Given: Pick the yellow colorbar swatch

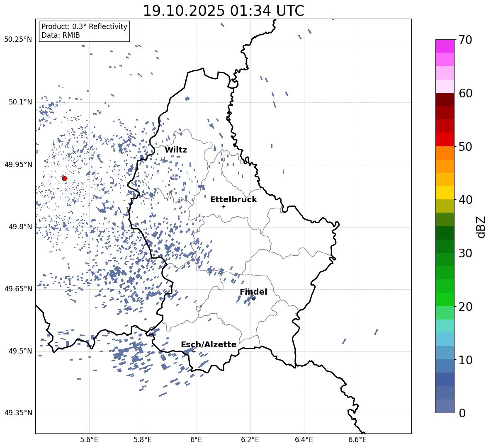Looking at the screenshot, I should [x=445, y=193].
